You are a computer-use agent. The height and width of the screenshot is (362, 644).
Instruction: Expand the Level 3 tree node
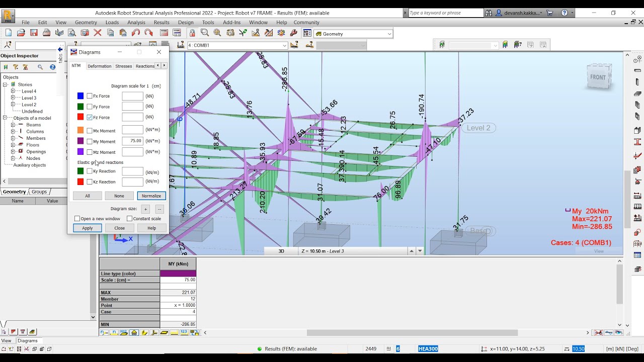coord(13,98)
